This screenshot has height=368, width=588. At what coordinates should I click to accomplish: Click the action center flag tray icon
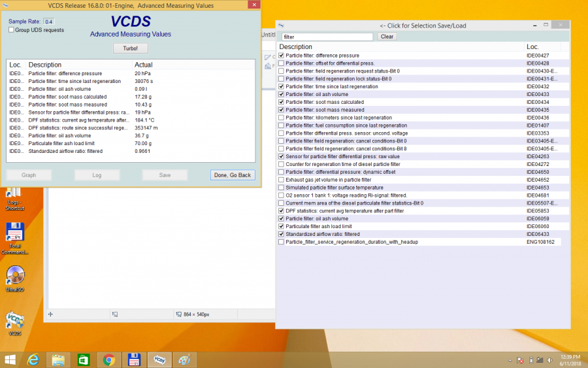click(520, 361)
